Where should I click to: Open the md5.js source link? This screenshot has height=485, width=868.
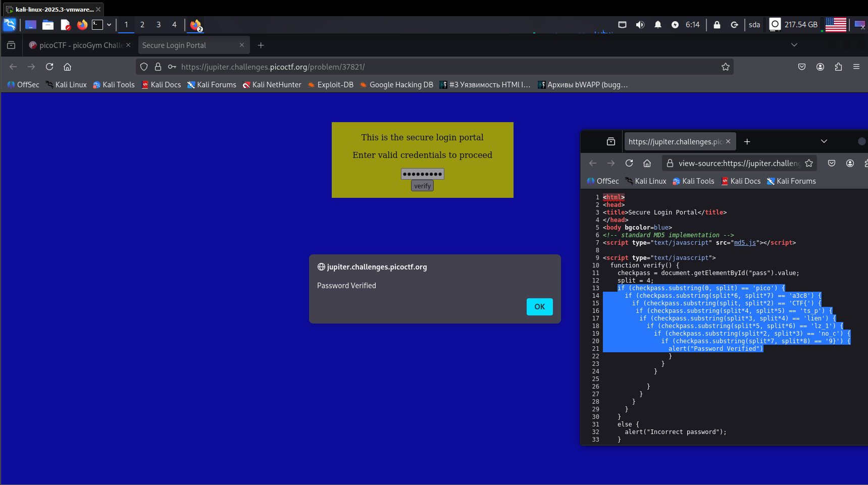click(745, 243)
